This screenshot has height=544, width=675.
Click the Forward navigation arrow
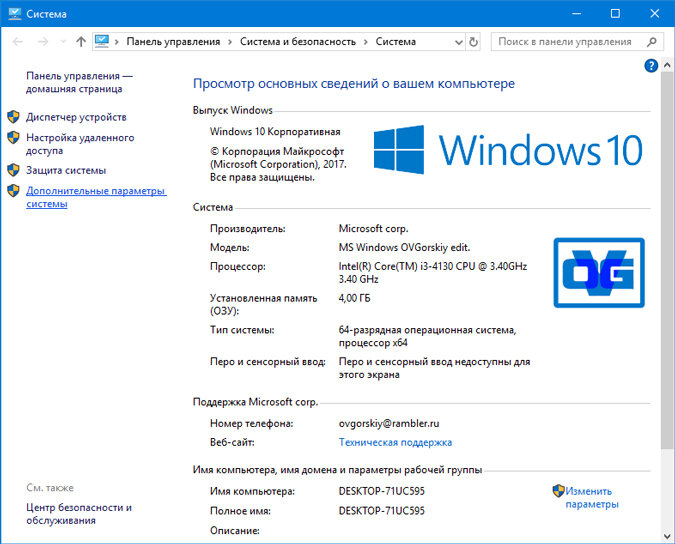[x=43, y=42]
